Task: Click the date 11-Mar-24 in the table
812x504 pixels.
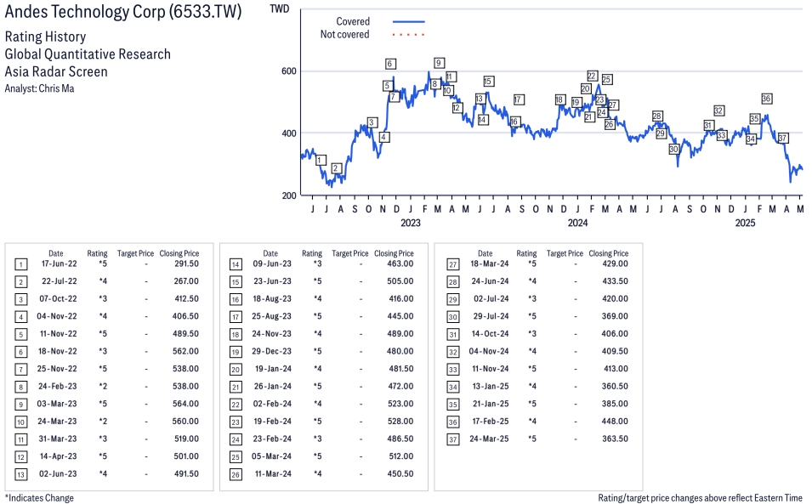Action: click(273, 474)
